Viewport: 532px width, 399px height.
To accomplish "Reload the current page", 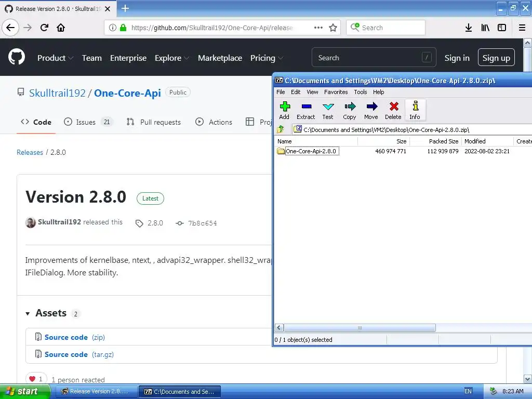I will click(x=44, y=28).
